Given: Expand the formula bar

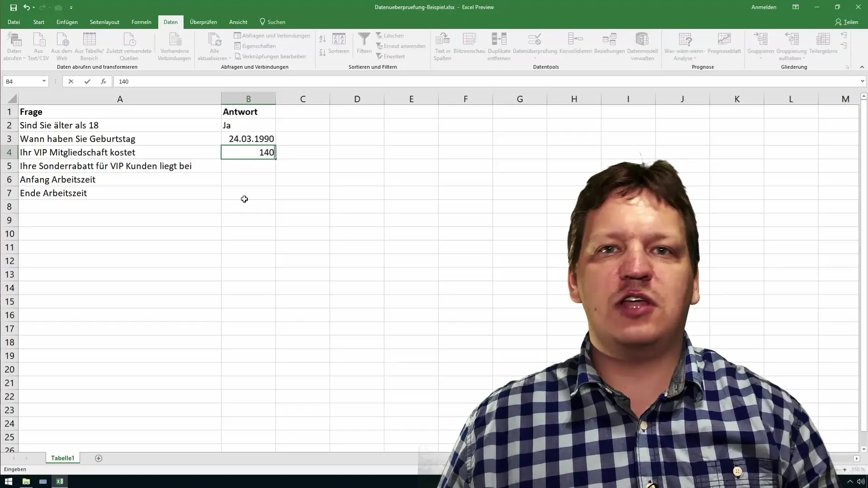Looking at the screenshot, I should (x=862, y=81).
